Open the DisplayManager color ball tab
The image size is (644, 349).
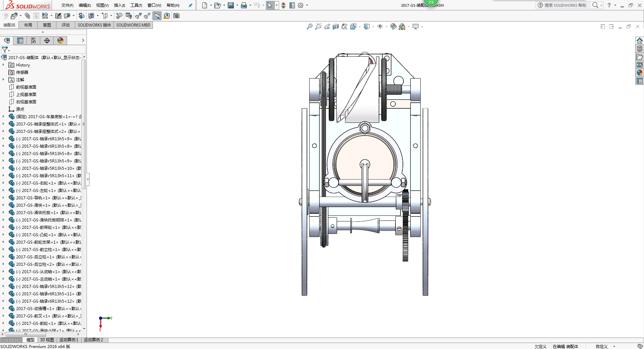60,41
